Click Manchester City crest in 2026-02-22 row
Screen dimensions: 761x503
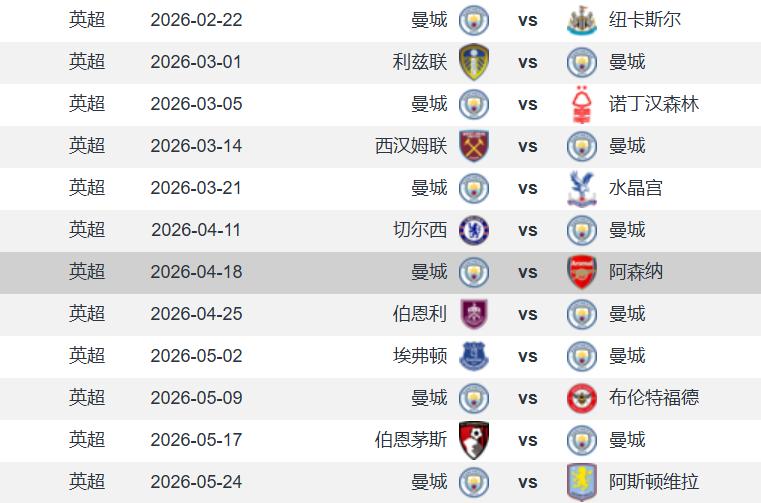473,20
